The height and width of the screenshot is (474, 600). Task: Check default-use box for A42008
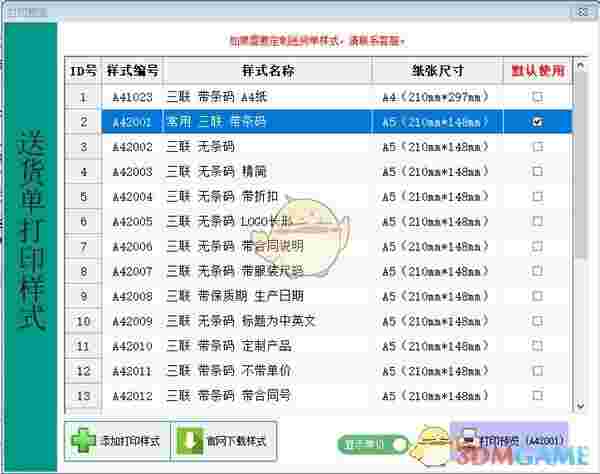coord(537,296)
